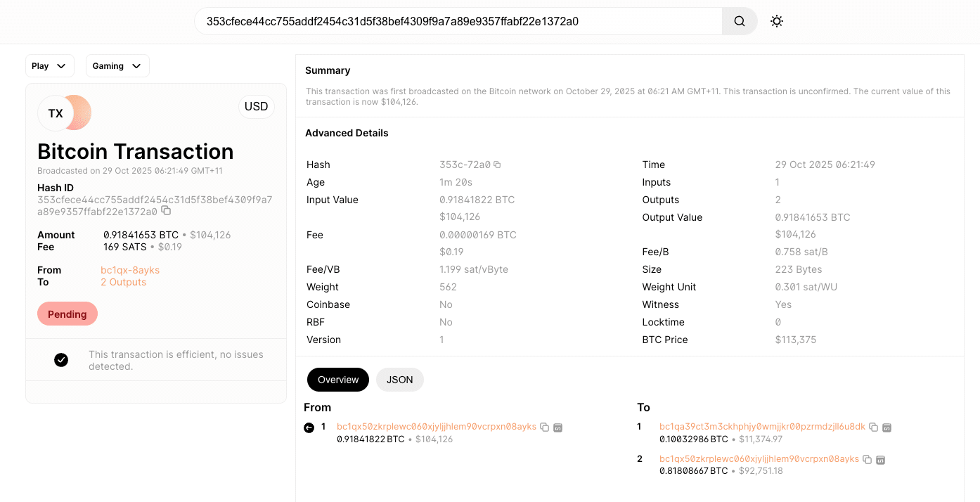Screen dimensions: 980x502
Task: Copy the Hash ID in the left card
Action: click(x=166, y=210)
